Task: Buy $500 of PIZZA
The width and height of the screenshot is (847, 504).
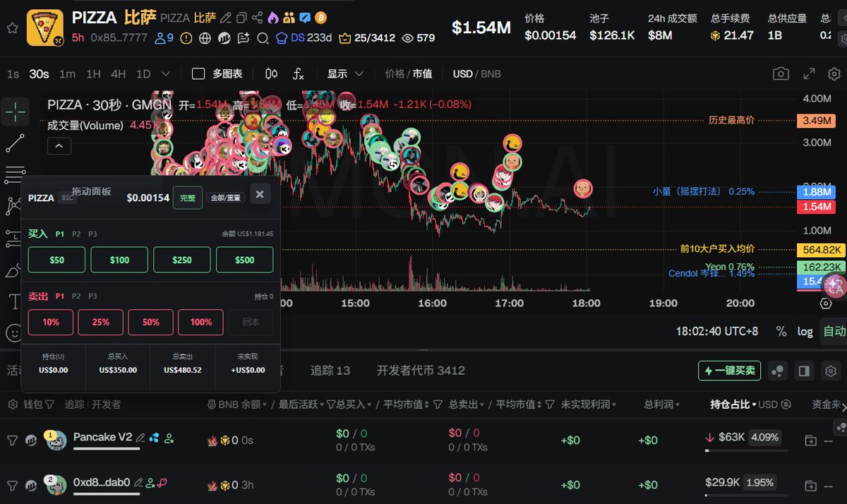Action: [x=244, y=260]
